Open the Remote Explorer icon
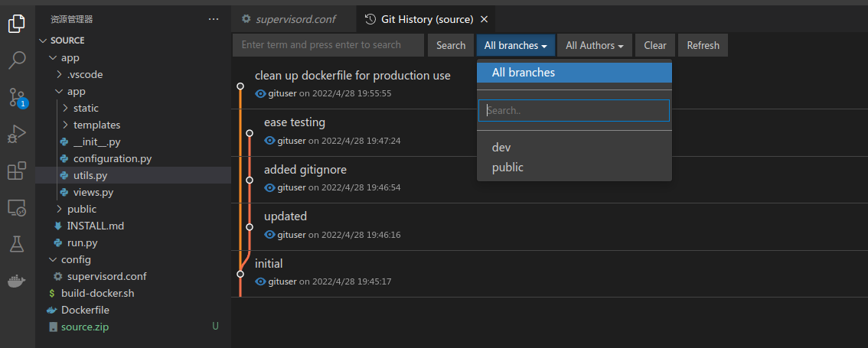The height and width of the screenshot is (348, 868). (x=17, y=207)
